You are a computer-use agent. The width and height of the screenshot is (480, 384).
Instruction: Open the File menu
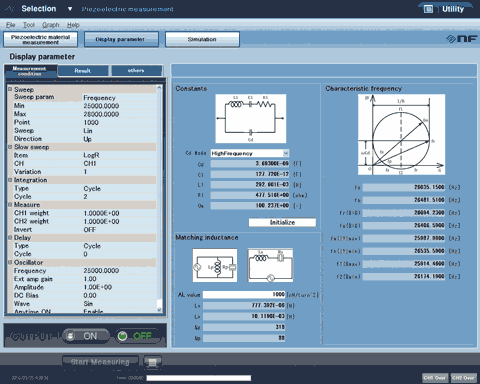(10, 25)
